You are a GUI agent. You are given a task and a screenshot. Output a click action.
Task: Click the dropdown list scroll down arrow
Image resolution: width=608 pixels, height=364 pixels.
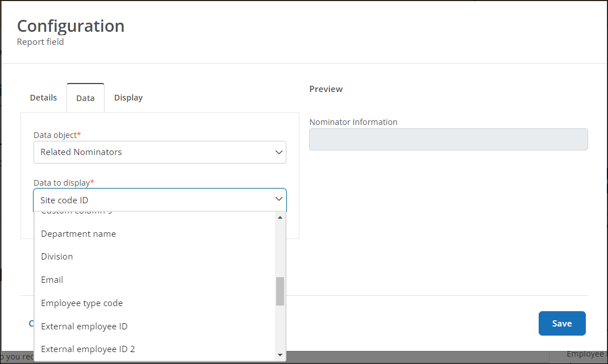(280, 355)
